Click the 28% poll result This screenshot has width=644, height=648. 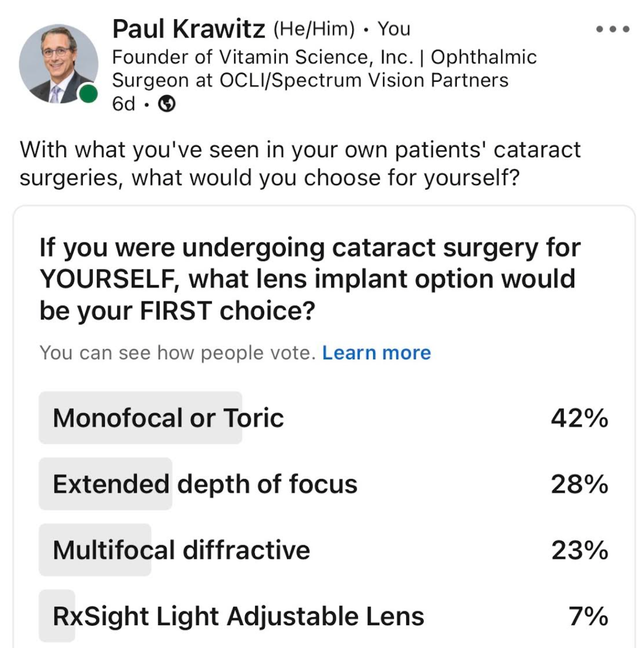coord(579,484)
